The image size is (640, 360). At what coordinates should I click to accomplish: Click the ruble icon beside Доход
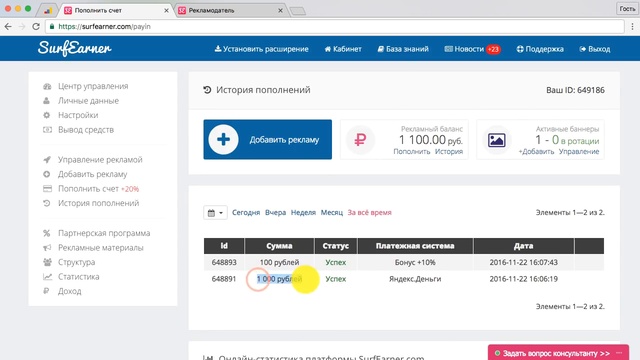(46, 291)
